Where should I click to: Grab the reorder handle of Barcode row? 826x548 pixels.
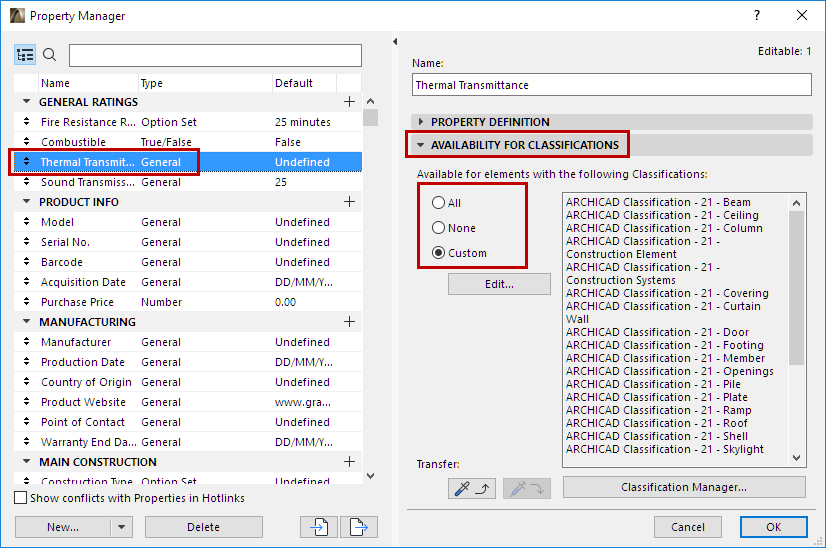26,262
